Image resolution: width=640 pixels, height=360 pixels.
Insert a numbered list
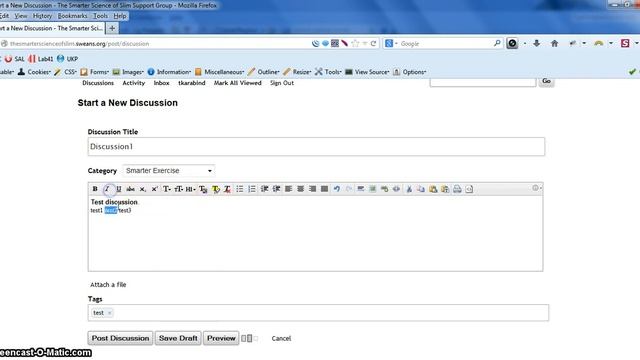pyautogui.click(x=251, y=189)
